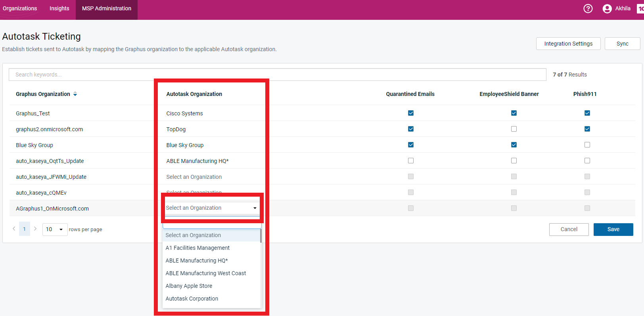The height and width of the screenshot is (316, 644).
Task: Enable Phish911 for Blue Sky Group row
Action: point(587,145)
